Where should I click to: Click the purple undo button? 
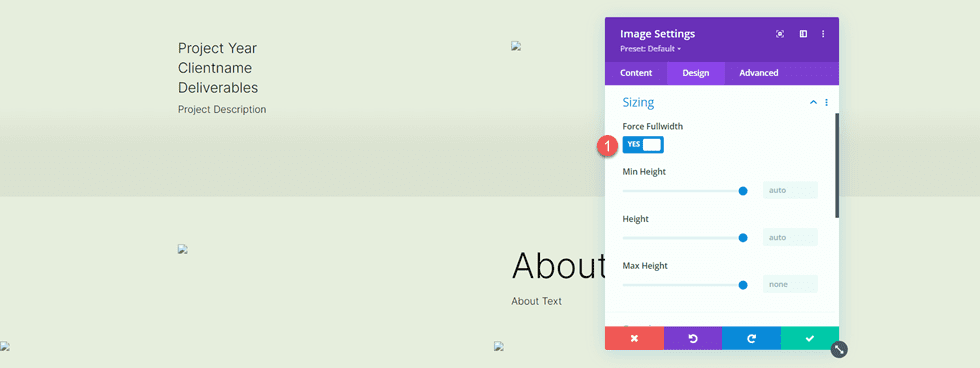click(692, 338)
